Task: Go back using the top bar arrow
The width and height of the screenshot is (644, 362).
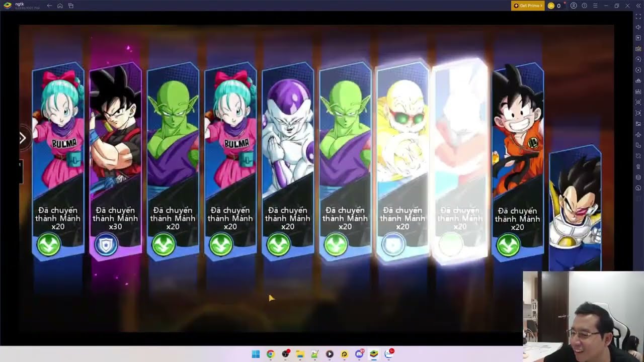Action: point(49,6)
